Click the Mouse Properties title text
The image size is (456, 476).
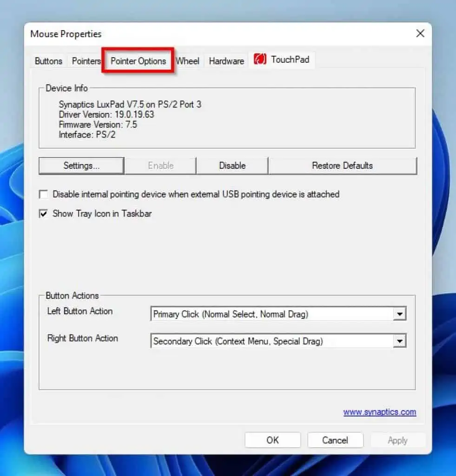(x=66, y=34)
